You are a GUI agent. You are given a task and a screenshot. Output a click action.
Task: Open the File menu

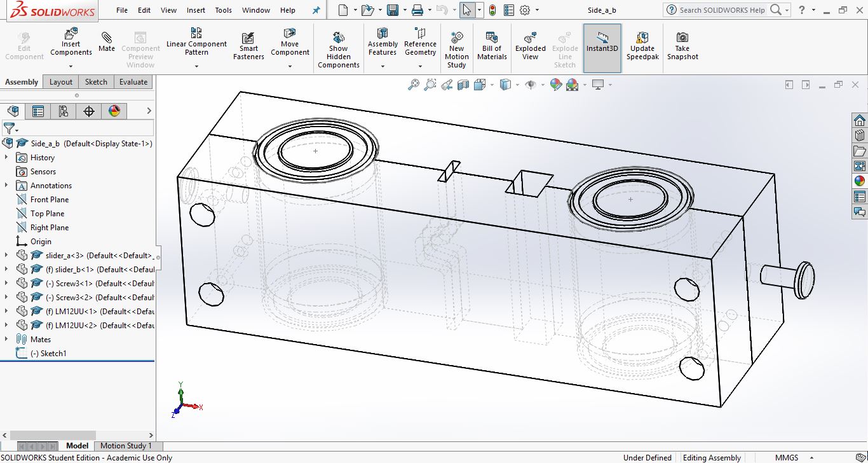point(122,10)
